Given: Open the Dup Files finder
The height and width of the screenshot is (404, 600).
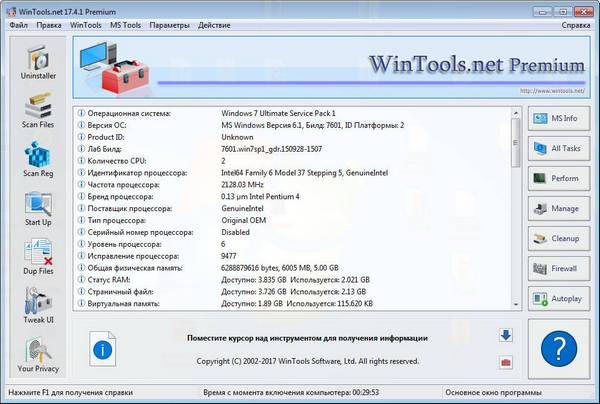Looking at the screenshot, I should click(x=37, y=256).
